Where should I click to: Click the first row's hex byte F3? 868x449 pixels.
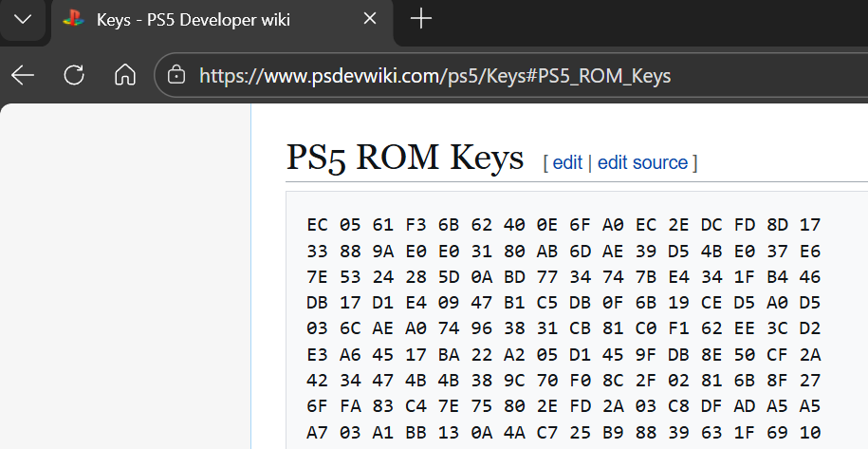[416, 225]
